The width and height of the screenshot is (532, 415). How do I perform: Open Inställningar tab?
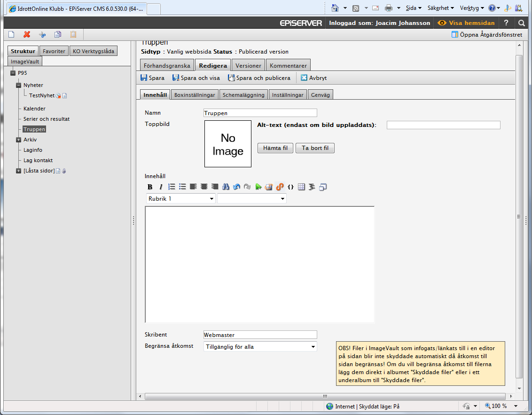[288, 94]
